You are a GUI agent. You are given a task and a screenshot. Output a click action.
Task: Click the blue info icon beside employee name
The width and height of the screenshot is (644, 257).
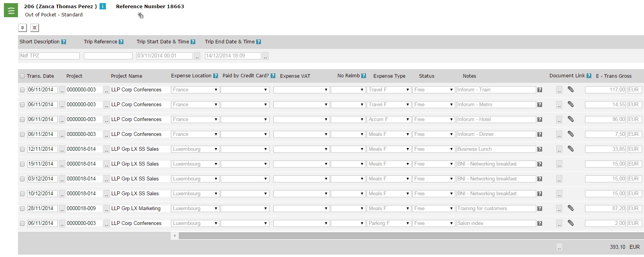point(102,6)
